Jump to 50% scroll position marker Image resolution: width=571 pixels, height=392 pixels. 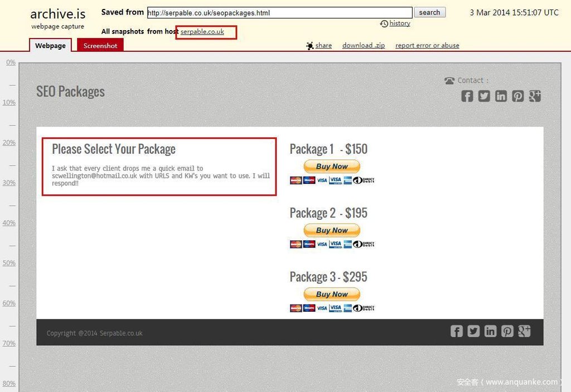point(9,263)
